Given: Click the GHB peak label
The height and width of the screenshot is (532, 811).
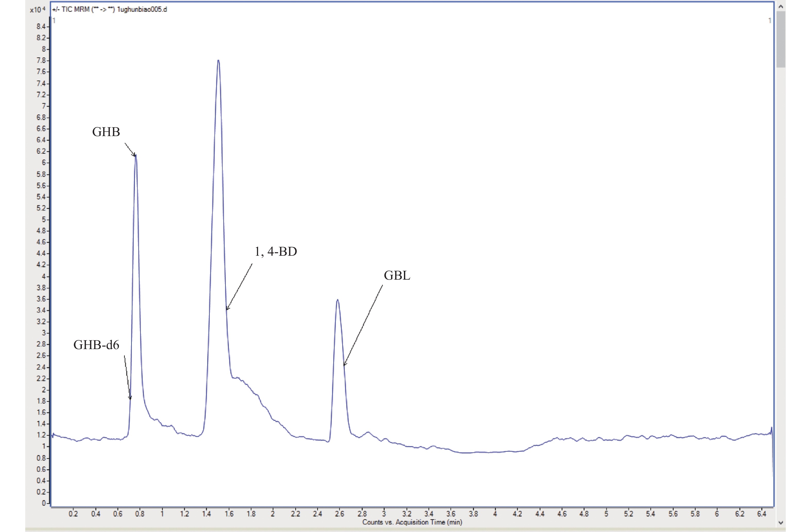Looking at the screenshot, I should pos(106,132).
